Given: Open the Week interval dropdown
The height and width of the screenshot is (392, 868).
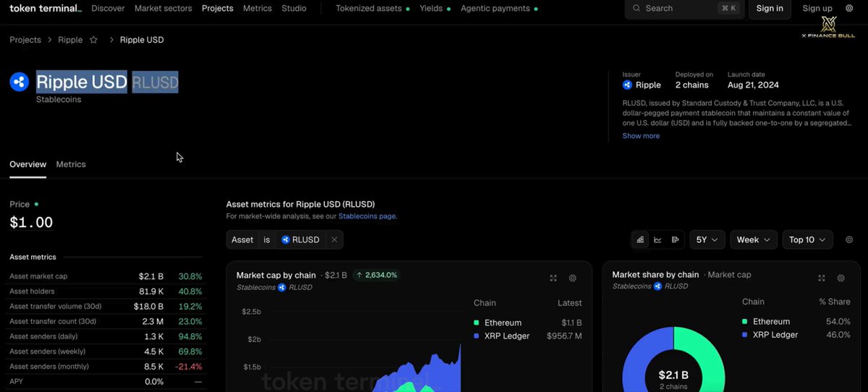Looking at the screenshot, I should point(754,239).
